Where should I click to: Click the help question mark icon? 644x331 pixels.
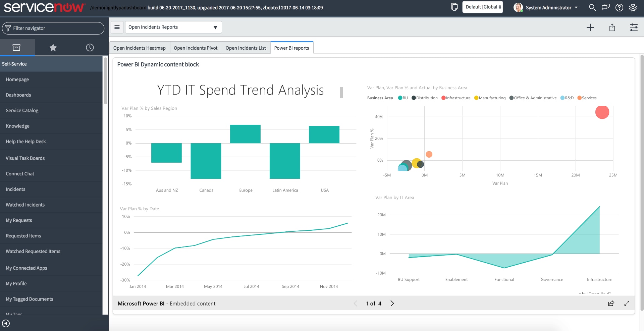click(x=619, y=7)
